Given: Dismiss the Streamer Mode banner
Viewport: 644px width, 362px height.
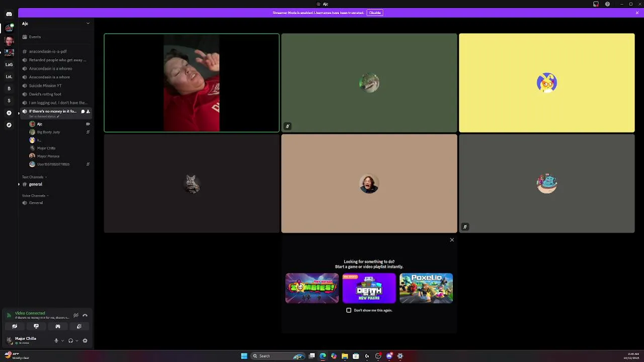Looking at the screenshot, I should point(637,13).
